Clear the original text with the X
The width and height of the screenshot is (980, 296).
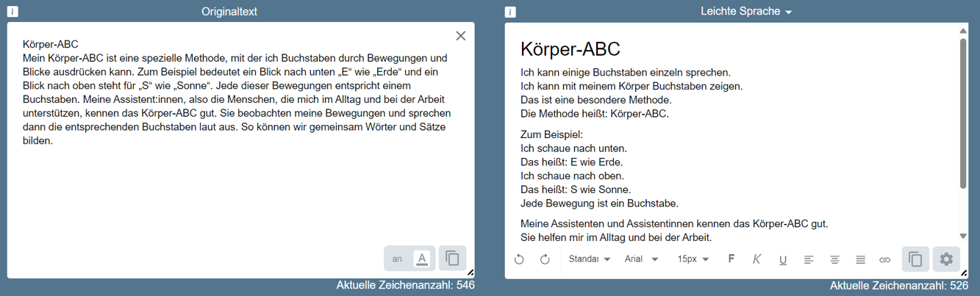click(461, 36)
